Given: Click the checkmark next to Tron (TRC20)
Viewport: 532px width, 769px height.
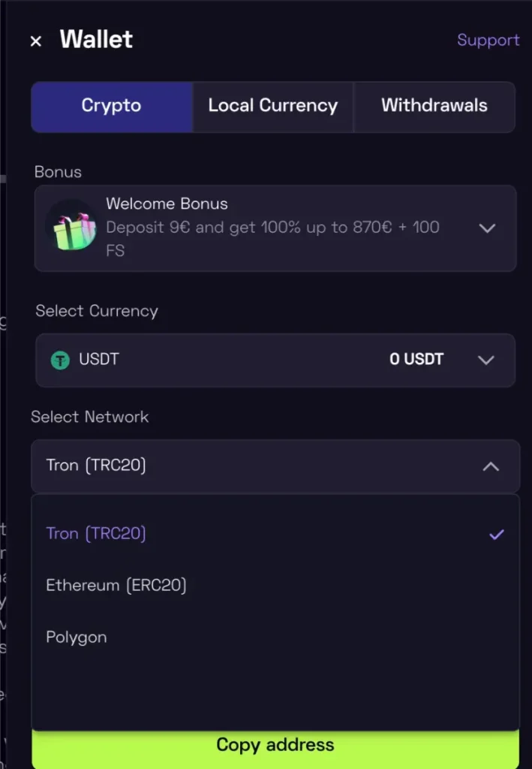Looking at the screenshot, I should [496, 535].
